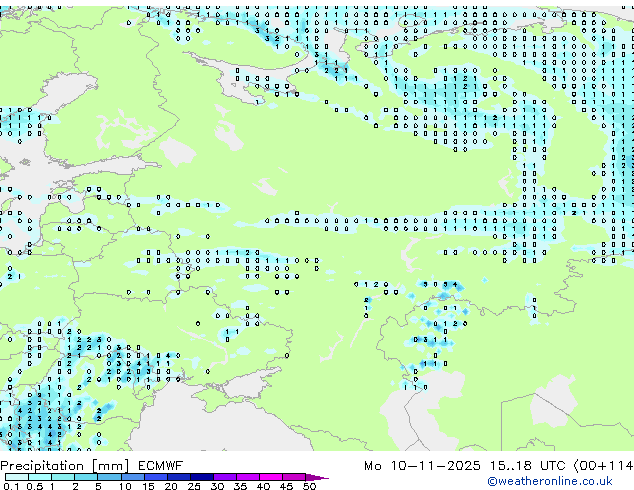Screen dimensions: 634x490
Task: Click the '15..18 UTC' time range text
Action: [527, 466]
